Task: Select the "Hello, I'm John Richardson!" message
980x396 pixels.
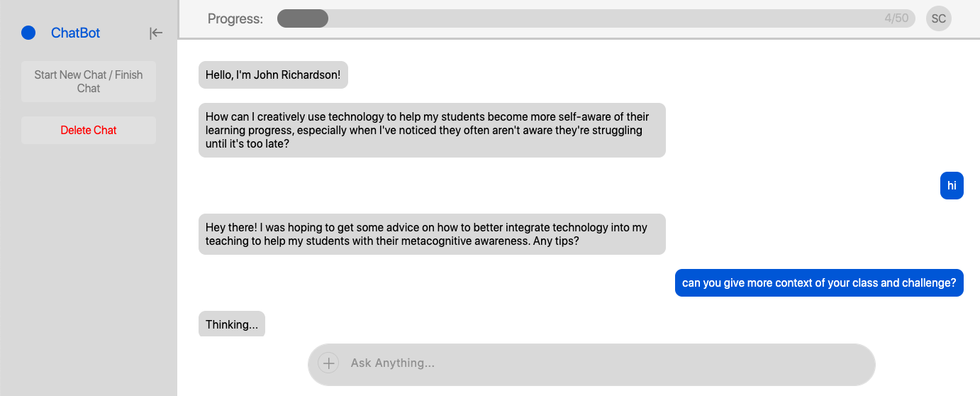Action: (x=273, y=75)
